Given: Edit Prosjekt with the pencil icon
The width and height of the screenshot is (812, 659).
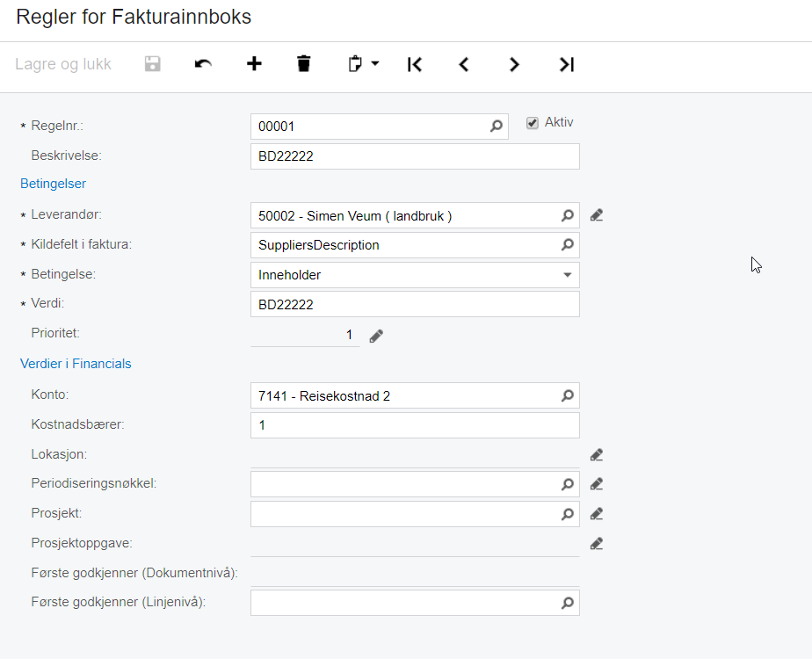Looking at the screenshot, I should coord(597,514).
